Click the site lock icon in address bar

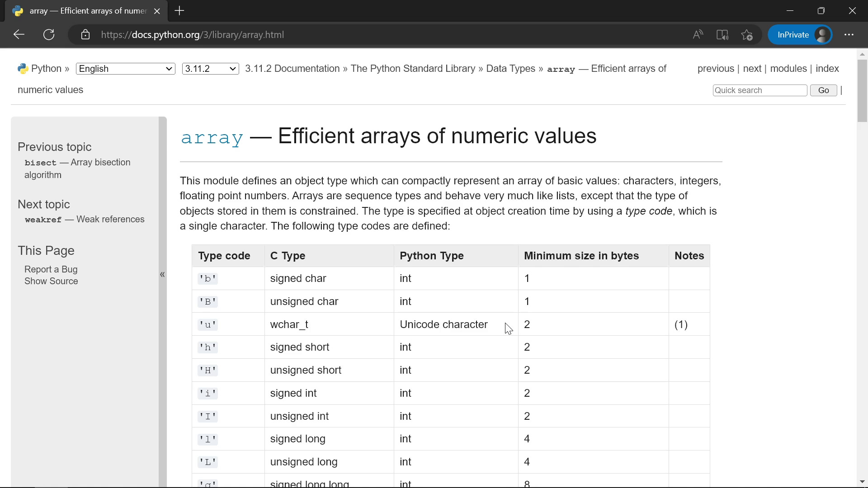(85, 35)
